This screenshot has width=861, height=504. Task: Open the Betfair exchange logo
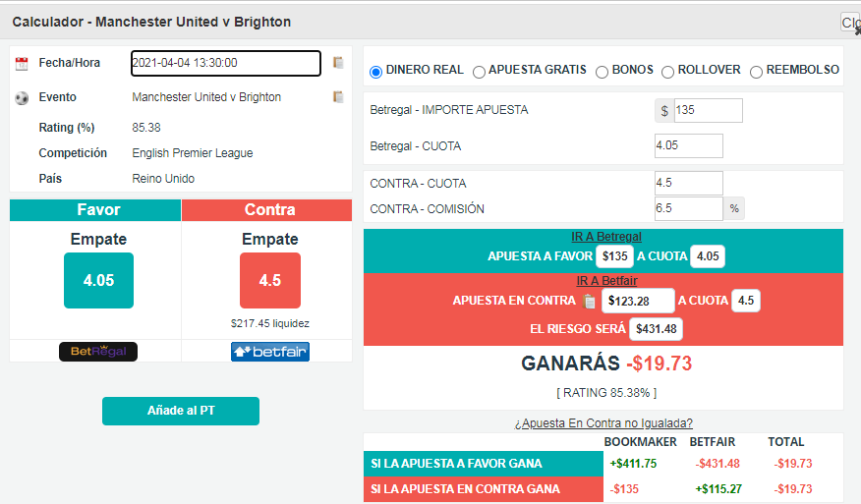pyautogui.click(x=270, y=352)
